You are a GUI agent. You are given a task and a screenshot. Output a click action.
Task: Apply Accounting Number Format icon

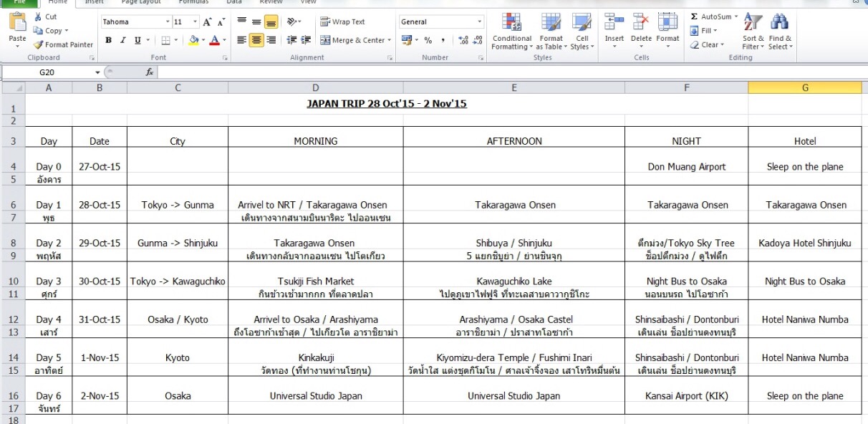(x=407, y=40)
